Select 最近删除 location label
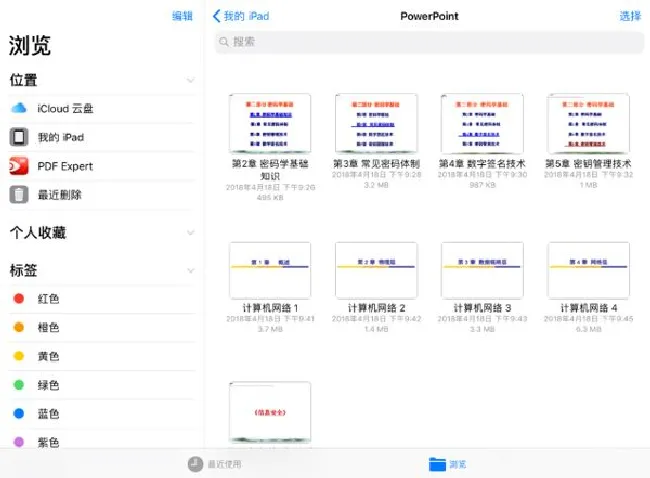Image resolution: width=650 pixels, height=478 pixels. tap(60, 195)
